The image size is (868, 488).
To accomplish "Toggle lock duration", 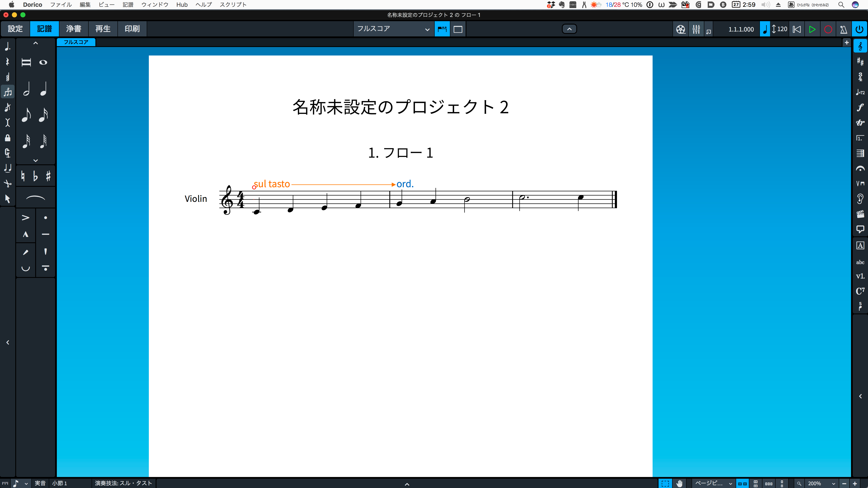I will tap(7, 138).
